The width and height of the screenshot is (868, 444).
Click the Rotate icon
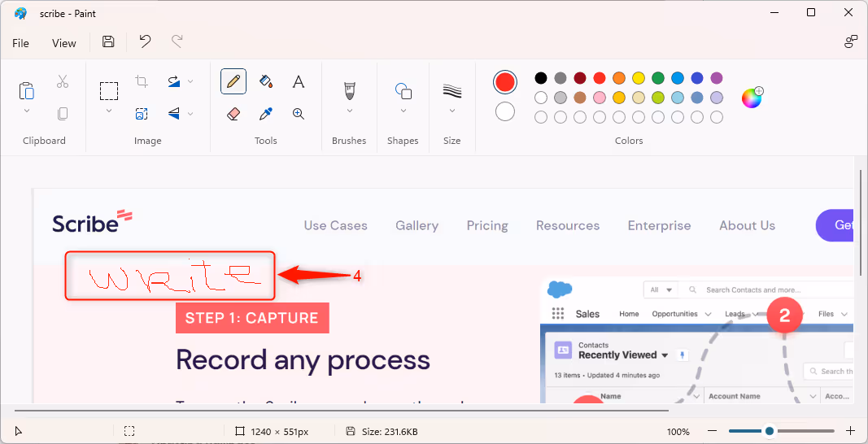[174, 81]
